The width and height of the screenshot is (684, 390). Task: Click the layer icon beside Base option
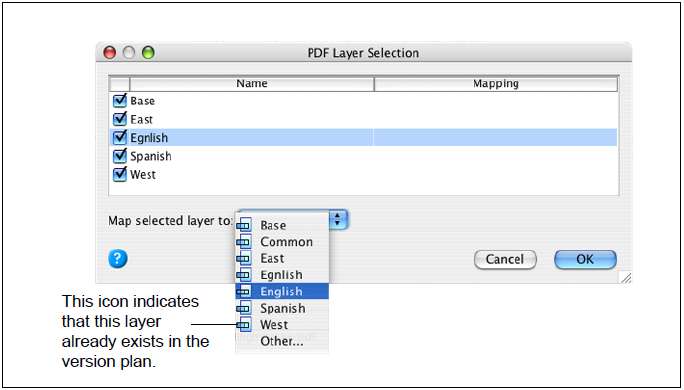[x=244, y=225]
